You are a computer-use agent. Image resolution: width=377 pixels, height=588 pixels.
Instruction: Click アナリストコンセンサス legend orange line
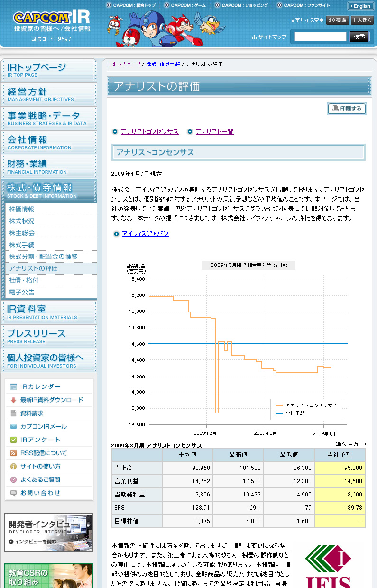[279, 406]
